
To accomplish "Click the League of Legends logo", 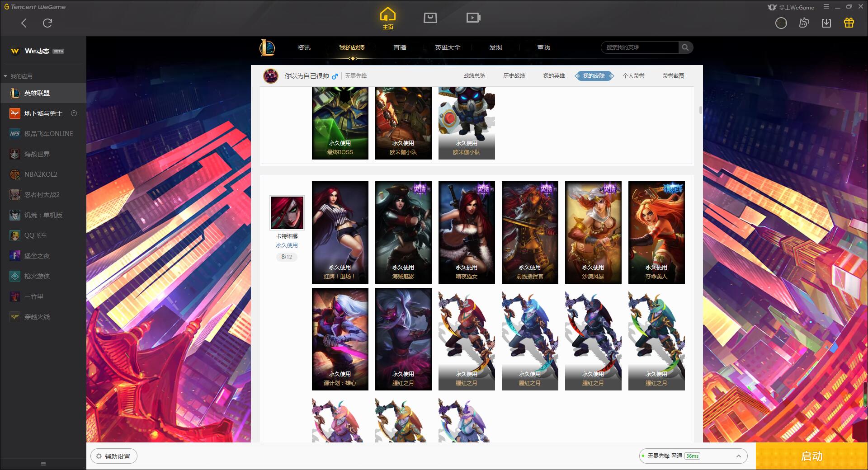I will click(x=267, y=47).
